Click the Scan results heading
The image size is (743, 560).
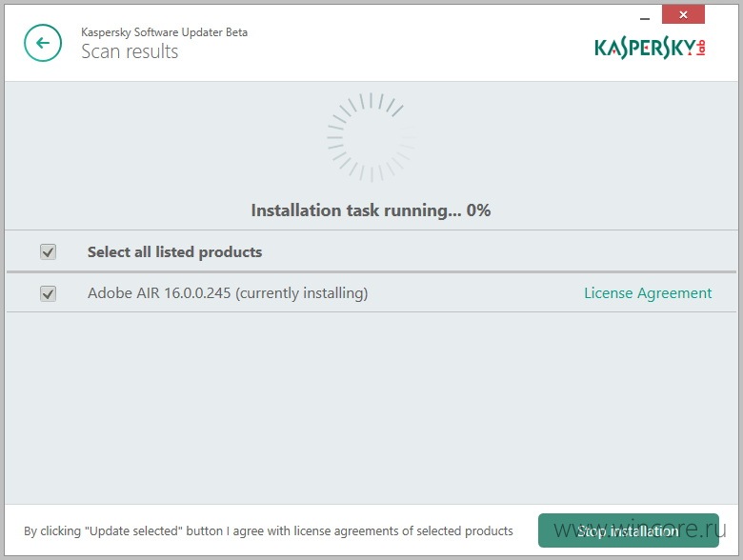pos(130,51)
